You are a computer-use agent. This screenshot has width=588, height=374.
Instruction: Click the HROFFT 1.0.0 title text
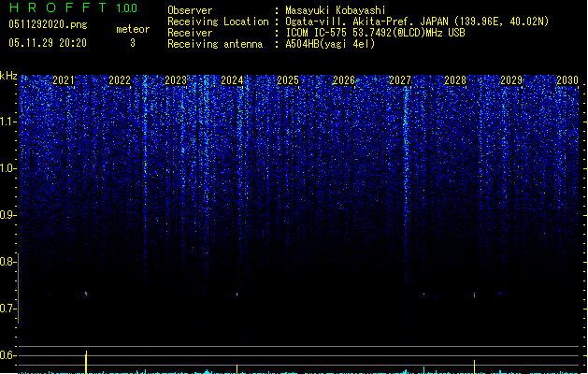click(74, 7)
